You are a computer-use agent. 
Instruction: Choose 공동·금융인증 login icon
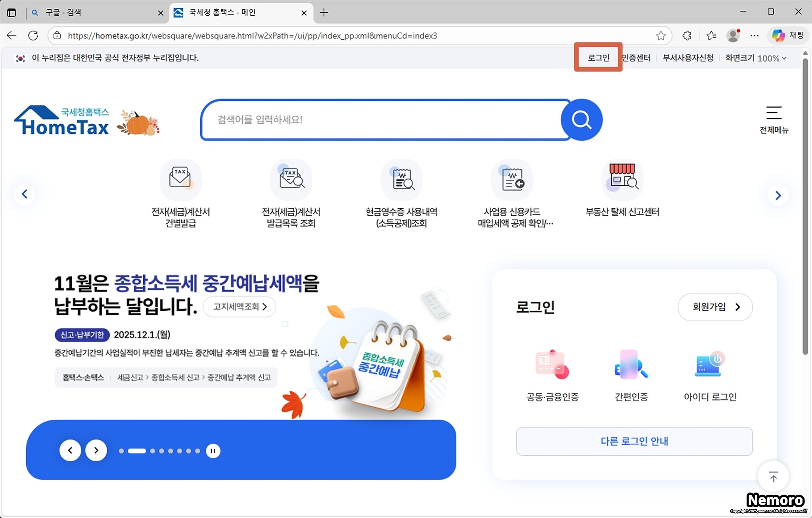point(552,365)
